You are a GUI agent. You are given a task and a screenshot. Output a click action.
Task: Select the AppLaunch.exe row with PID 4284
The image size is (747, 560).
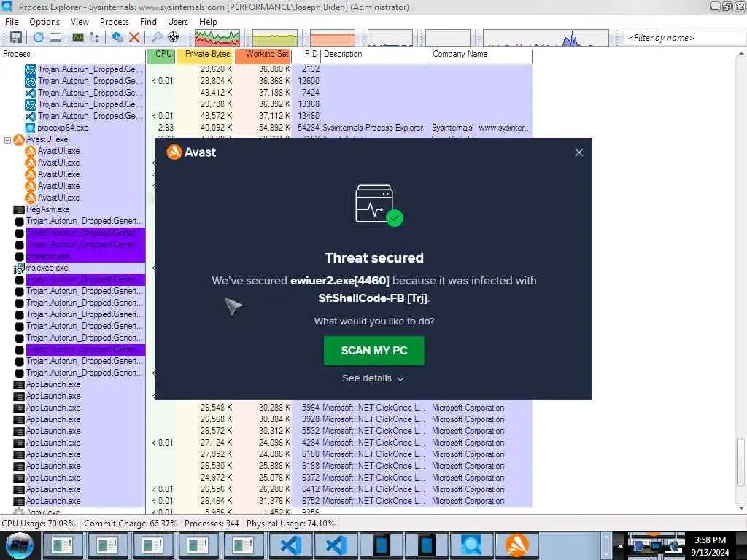[266, 443]
